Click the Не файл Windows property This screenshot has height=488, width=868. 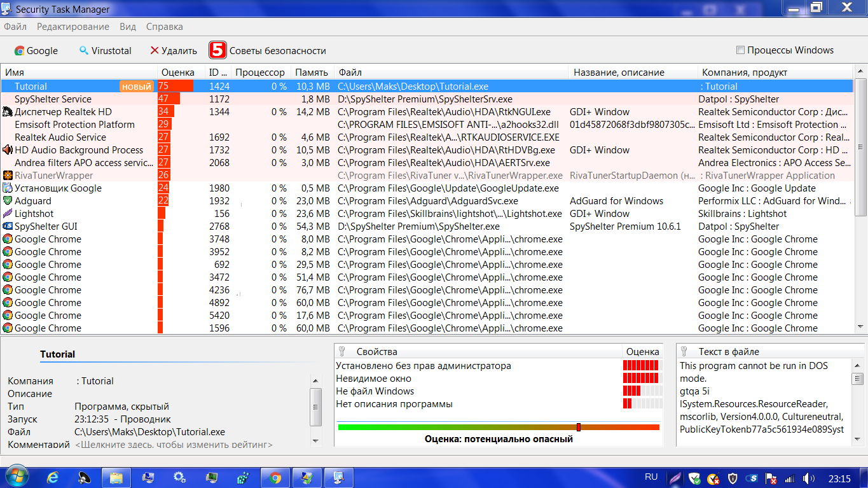click(x=375, y=391)
